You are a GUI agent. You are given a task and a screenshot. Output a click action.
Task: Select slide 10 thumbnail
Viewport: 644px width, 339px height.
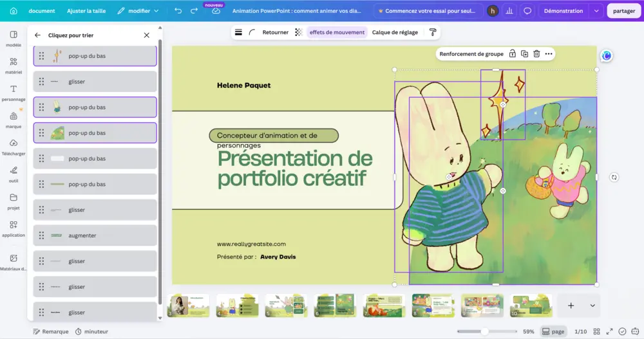(531, 306)
